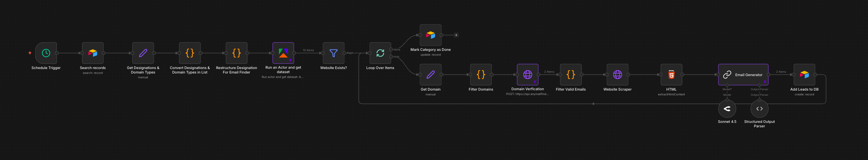The width and height of the screenshot is (868, 160).
Task: Click the HTML extract content node
Action: [x=672, y=75]
